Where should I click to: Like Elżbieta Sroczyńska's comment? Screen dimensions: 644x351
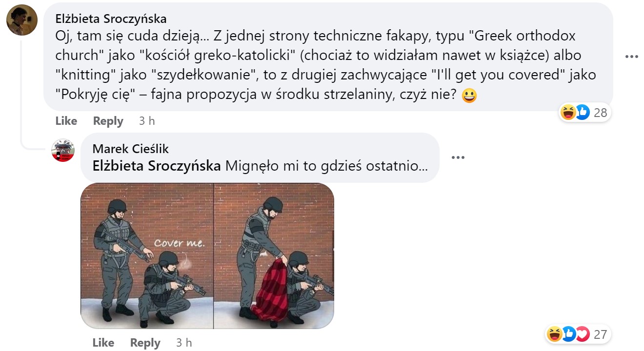[66, 121]
